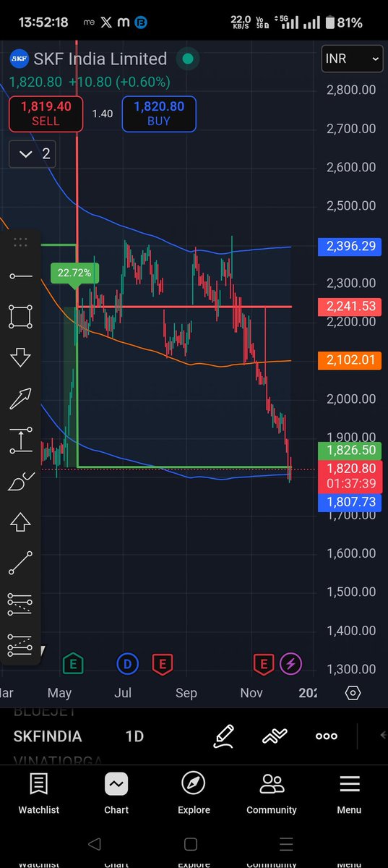Change the 1D chart interval

pyautogui.click(x=134, y=736)
